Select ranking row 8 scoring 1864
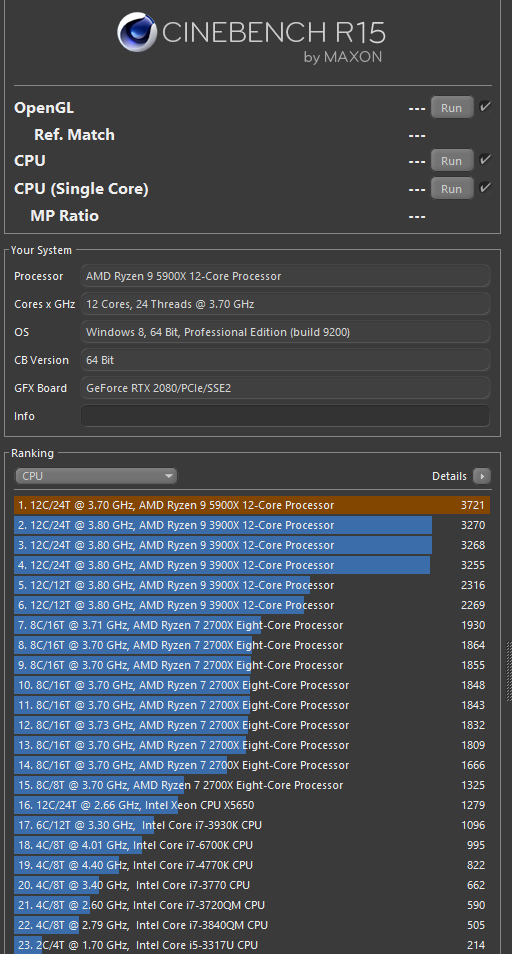Viewport: 512px width, 954px height. click(252, 645)
